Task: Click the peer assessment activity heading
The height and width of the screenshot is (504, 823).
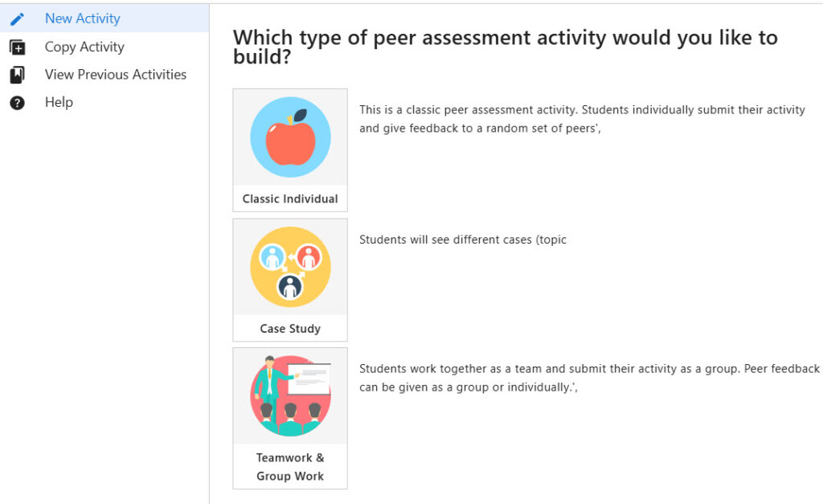Action: point(505,47)
